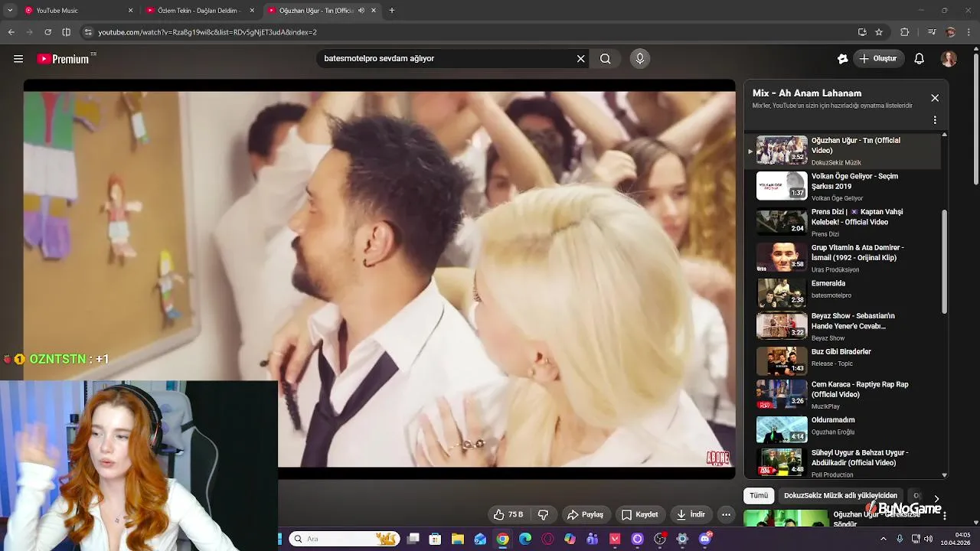Save the video with Kaydet
The width and height of the screenshot is (980, 551).
639,515
